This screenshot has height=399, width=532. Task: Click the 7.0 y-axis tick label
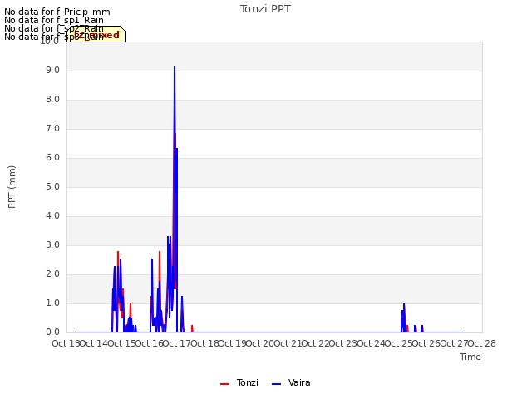coord(52,129)
